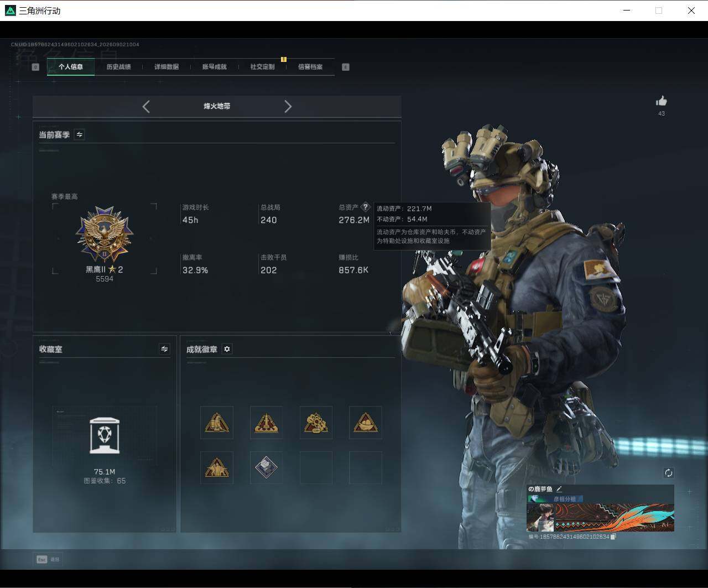Select the atom-shaped achievement badge
The width and height of the screenshot is (708, 588).
[316, 423]
